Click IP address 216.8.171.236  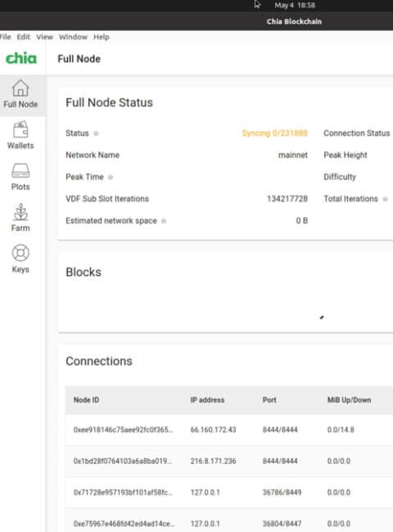213,461
